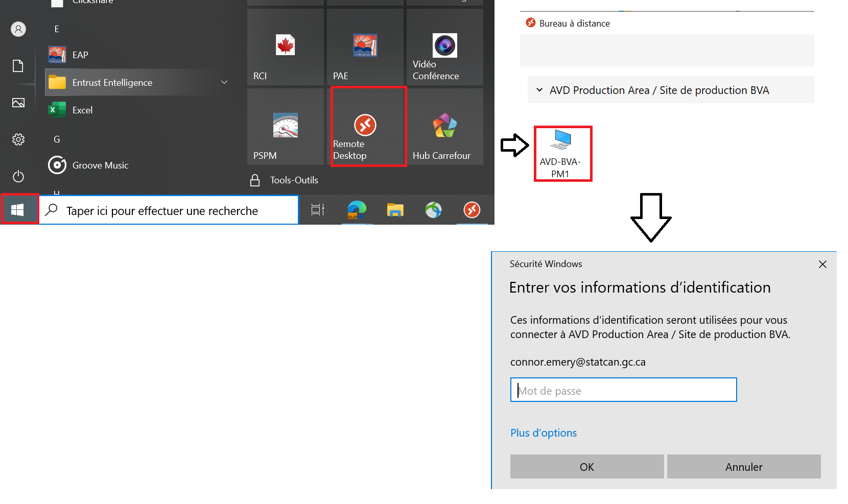This screenshot has height=504, width=848.
Task: Open the PSPM tile
Action: coord(286,127)
